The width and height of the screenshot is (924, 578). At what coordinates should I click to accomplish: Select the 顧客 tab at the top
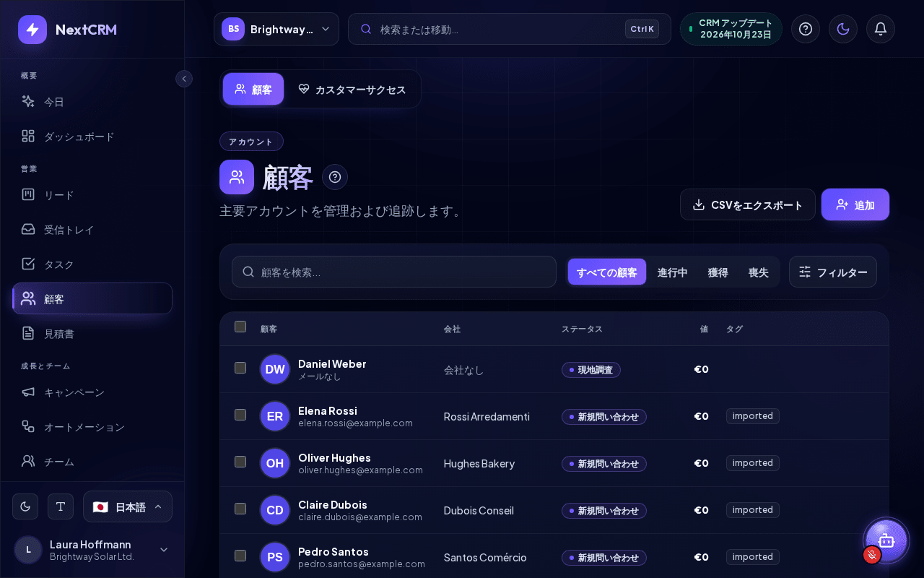pyautogui.click(x=253, y=90)
